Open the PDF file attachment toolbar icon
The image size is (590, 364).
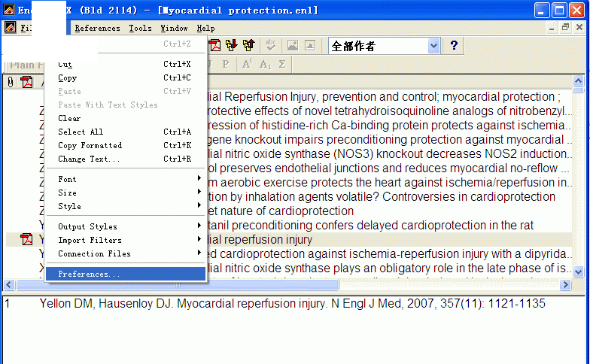pos(215,45)
